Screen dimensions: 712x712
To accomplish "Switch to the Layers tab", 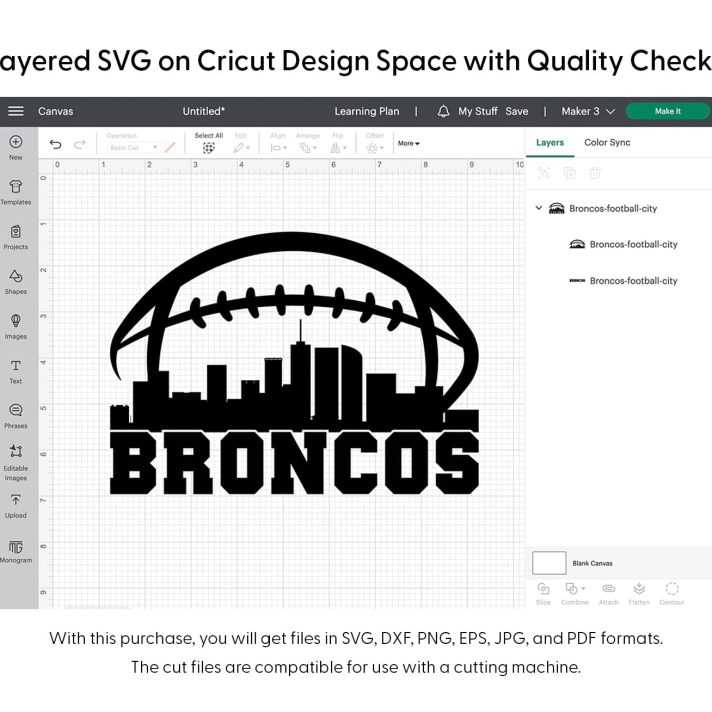I will pos(550,143).
